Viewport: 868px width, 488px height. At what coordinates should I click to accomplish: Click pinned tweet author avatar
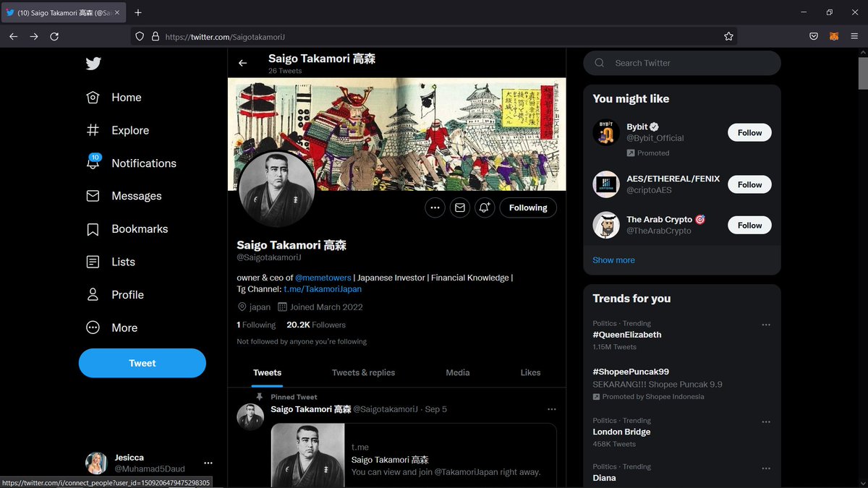(x=251, y=417)
